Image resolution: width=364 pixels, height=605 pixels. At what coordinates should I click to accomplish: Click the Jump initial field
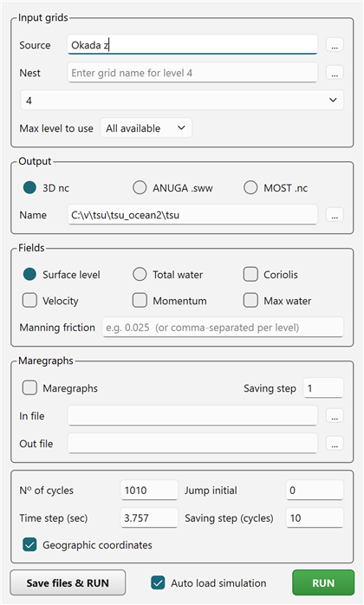(315, 490)
